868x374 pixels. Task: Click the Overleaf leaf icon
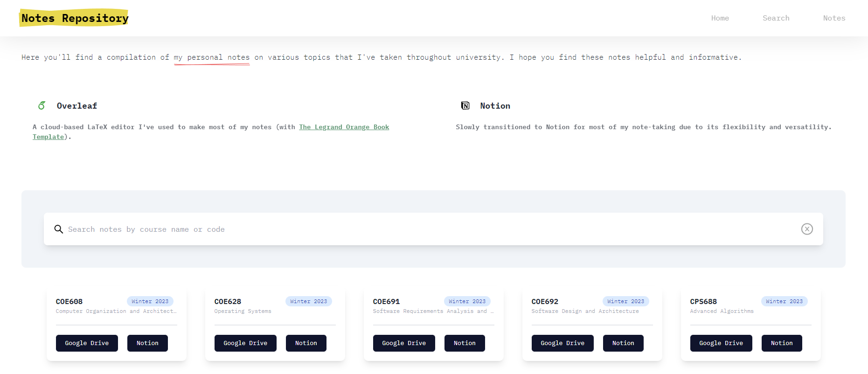click(42, 106)
